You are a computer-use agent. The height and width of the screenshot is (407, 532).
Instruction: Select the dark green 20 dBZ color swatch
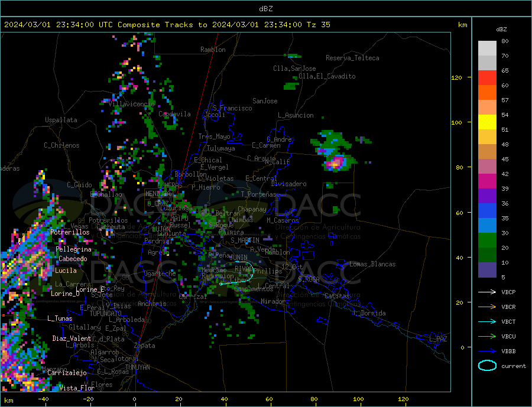coord(487,255)
